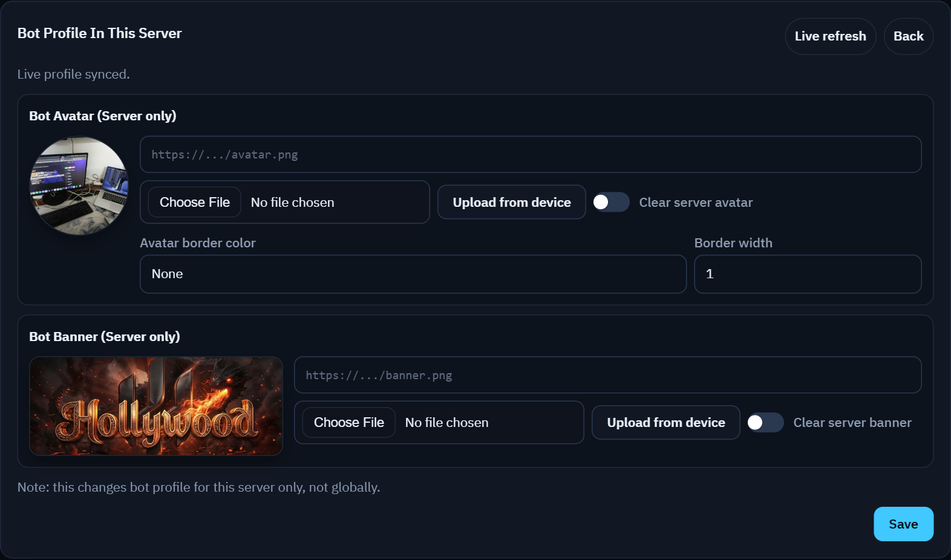Image resolution: width=951 pixels, height=560 pixels.
Task: Open the Hollywood banner preview image
Action: (x=156, y=406)
